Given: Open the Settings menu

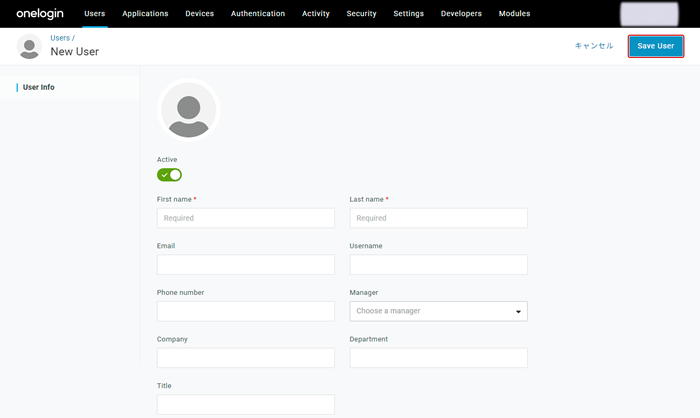Looking at the screenshot, I should tap(408, 14).
